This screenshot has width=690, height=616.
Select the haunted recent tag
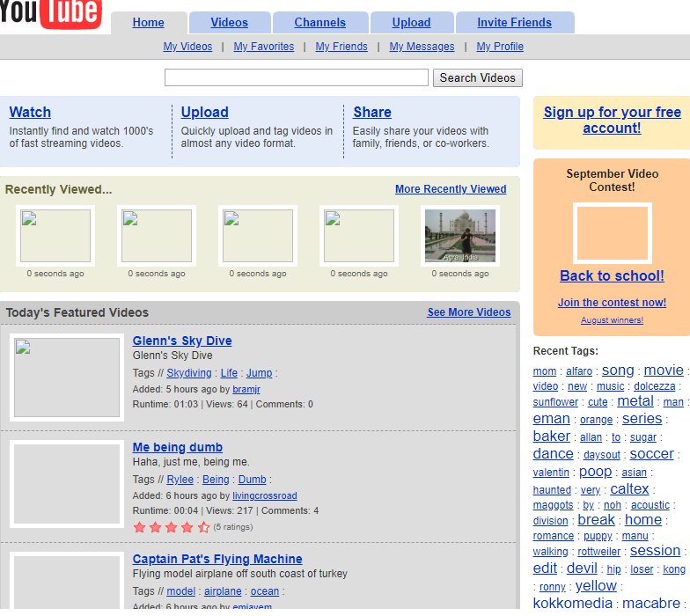[552, 490]
